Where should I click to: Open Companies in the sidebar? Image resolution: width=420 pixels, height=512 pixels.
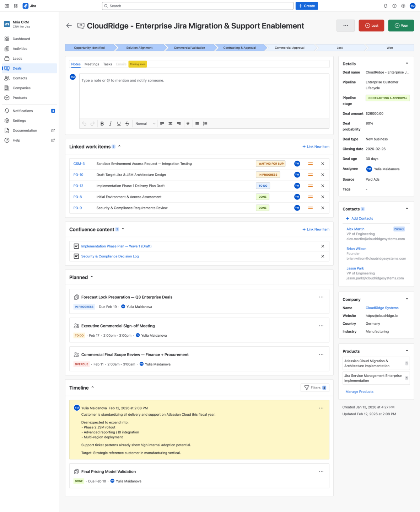[29, 88]
